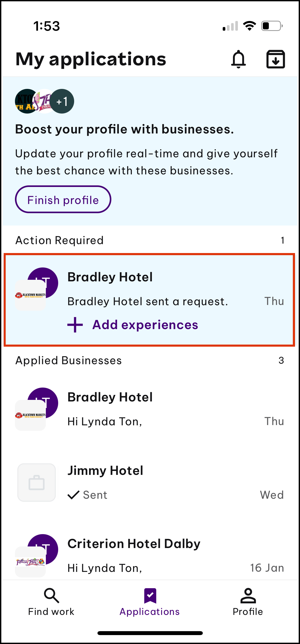Tap the archive download icon in header
This screenshot has width=300, height=644.
coord(276,59)
